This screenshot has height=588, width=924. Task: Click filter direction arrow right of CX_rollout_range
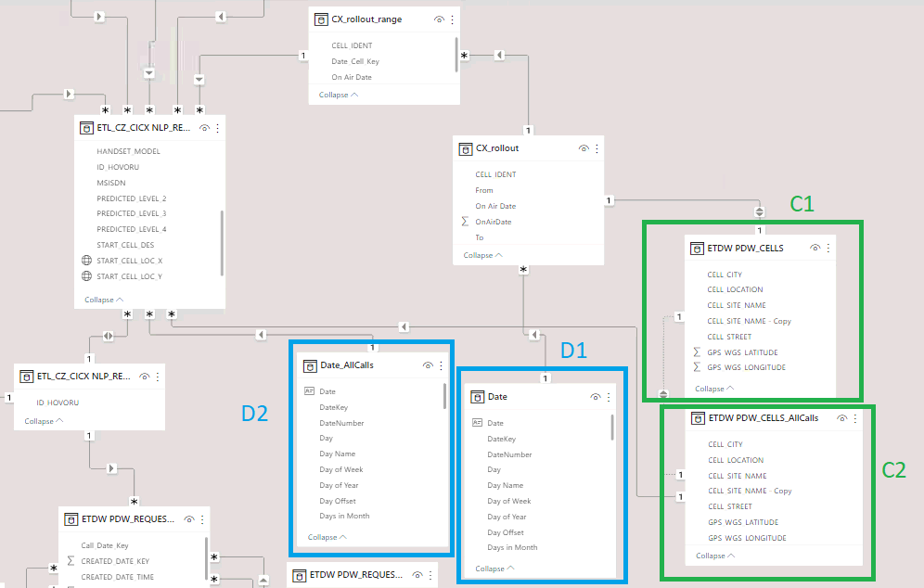[x=500, y=56]
